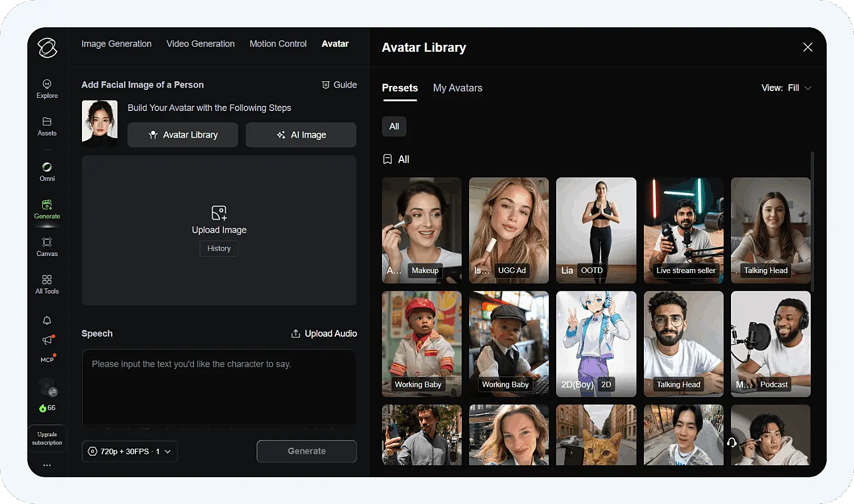Click the Upload Audio icon button
The image size is (854, 504).
(324, 333)
